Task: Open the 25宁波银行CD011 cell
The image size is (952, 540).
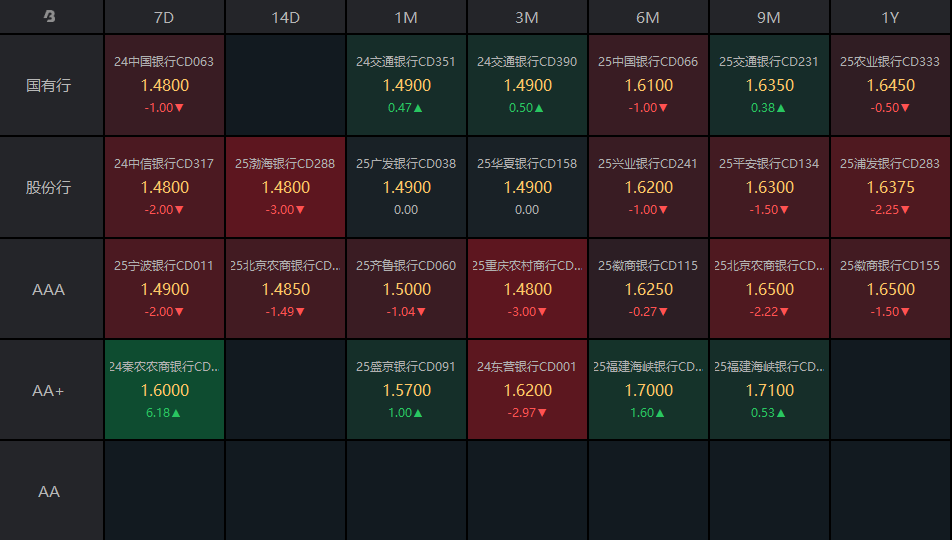Action: pos(164,289)
